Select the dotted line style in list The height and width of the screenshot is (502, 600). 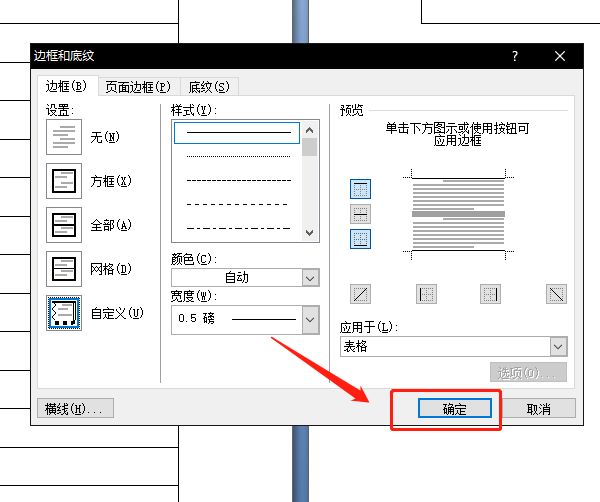pyautogui.click(x=238, y=156)
